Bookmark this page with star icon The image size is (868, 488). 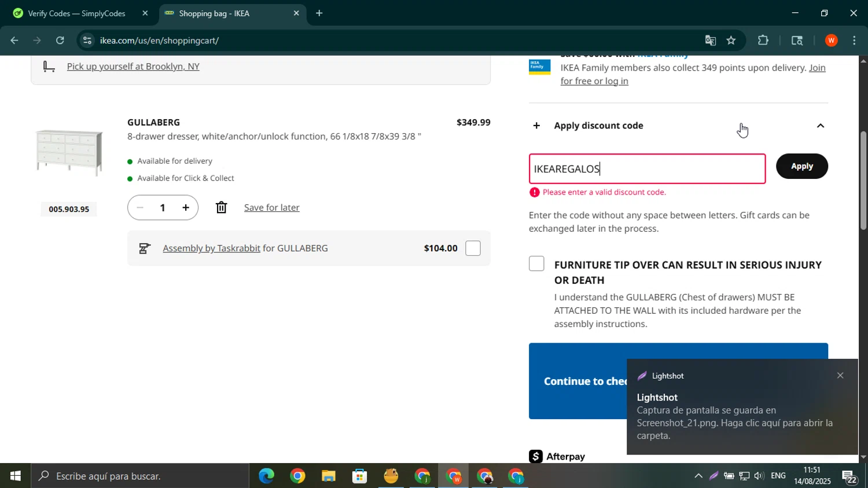(x=731, y=41)
